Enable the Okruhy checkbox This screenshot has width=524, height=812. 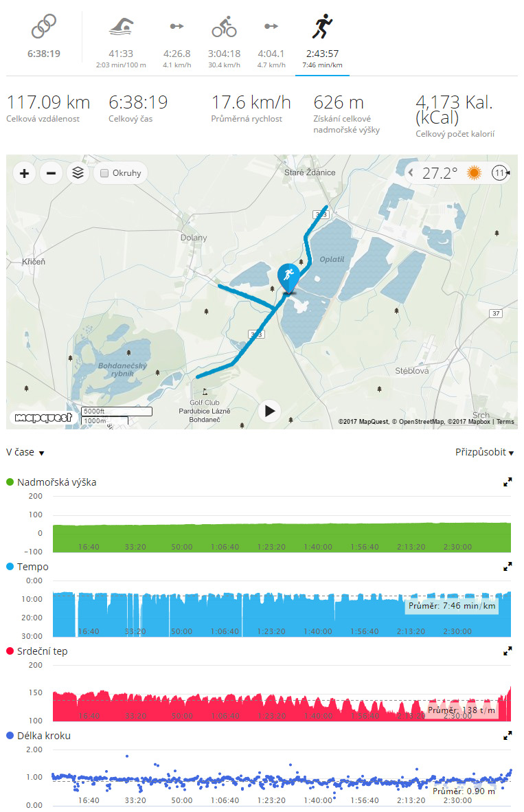(x=104, y=173)
